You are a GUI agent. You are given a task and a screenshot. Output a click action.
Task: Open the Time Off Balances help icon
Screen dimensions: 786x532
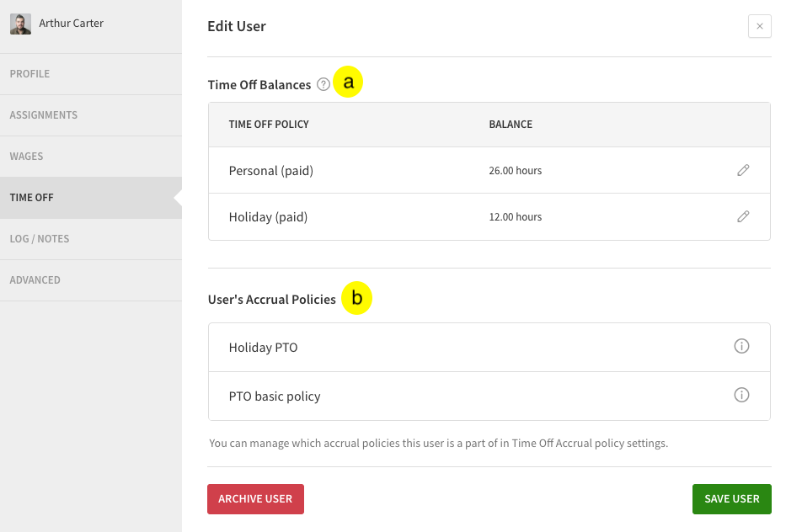click(x=324, y=84)
